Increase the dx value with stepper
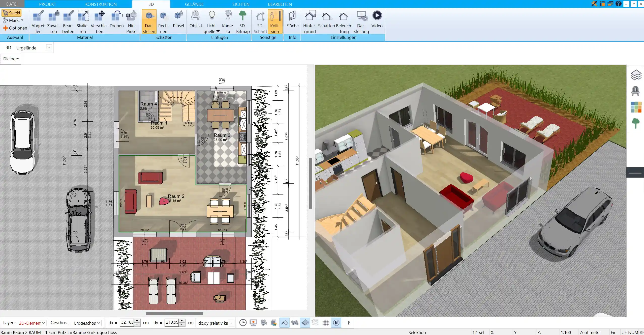Screen dimensions: 644x335 [137, 321]
